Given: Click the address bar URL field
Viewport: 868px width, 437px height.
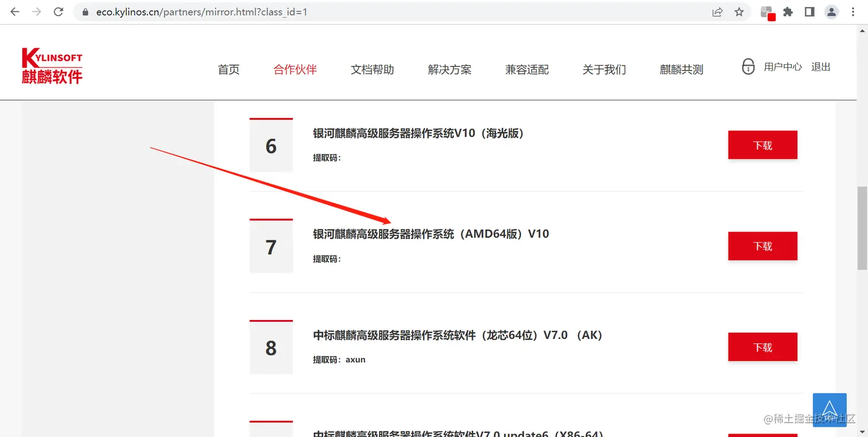Looking at the screenshot, I should pyautogui.click(x=390, y=12).
